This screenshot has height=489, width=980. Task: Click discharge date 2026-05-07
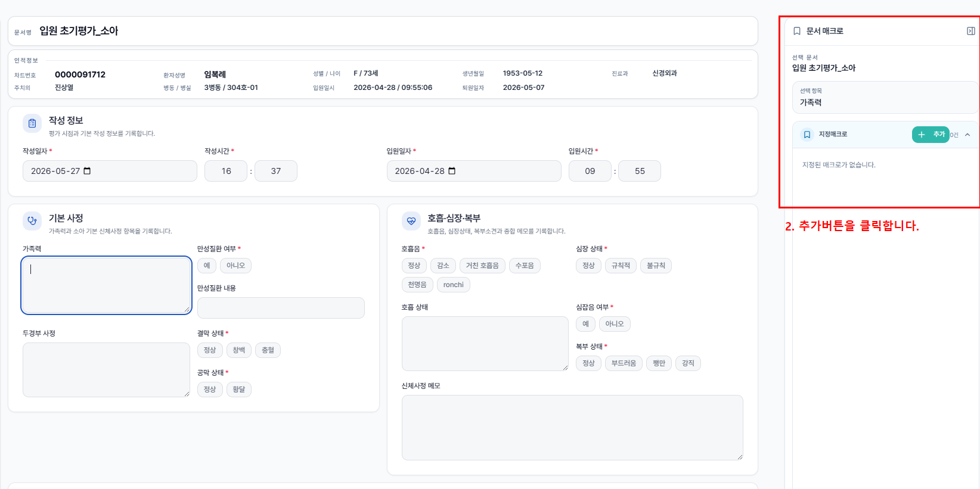tap(523, 88)
